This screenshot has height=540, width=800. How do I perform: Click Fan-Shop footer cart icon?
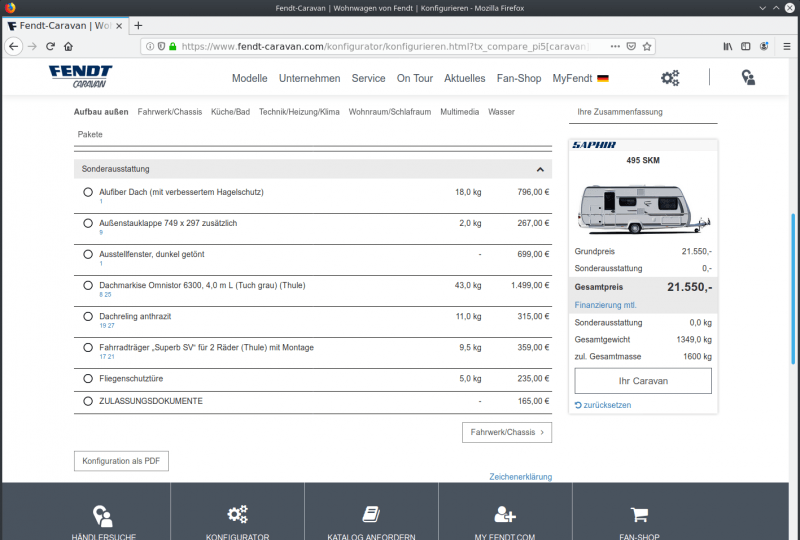pos(639,514)
